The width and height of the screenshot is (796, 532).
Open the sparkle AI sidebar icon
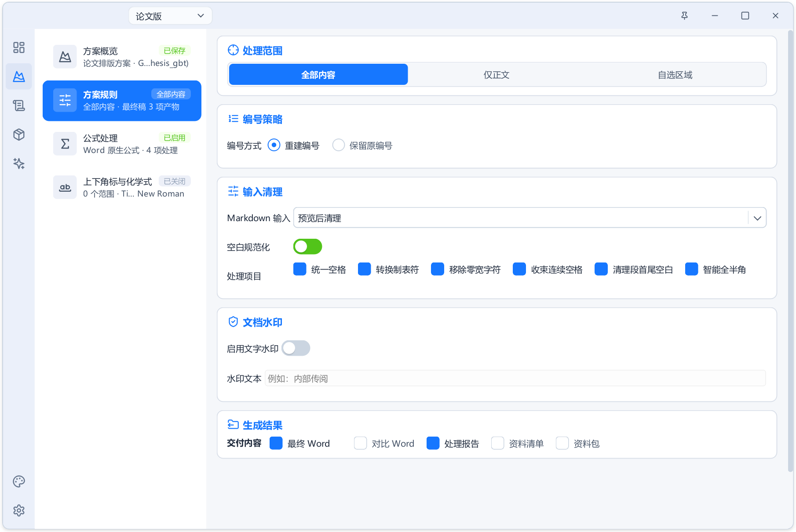point(19,164)
